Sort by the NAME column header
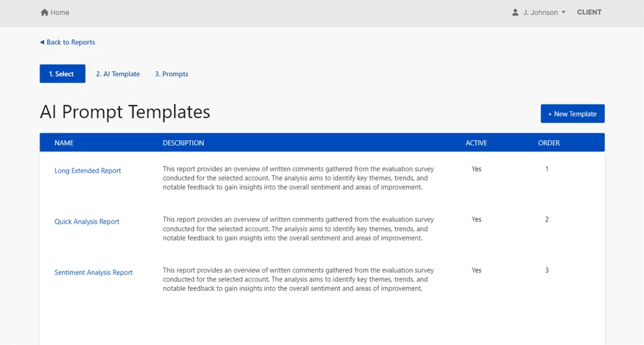Image resolution: width=644 pixels, height=345 pixels. (x=64, y=143)
